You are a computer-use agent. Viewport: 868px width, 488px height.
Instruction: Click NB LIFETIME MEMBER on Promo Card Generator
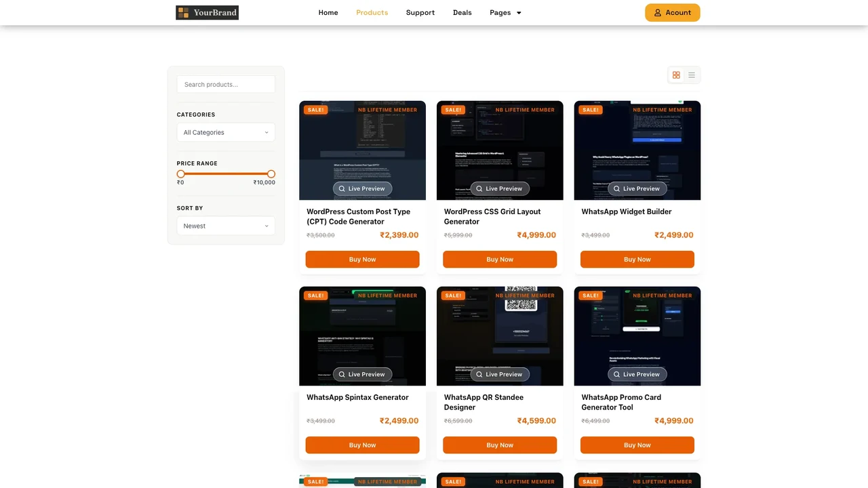pos(663,296)
